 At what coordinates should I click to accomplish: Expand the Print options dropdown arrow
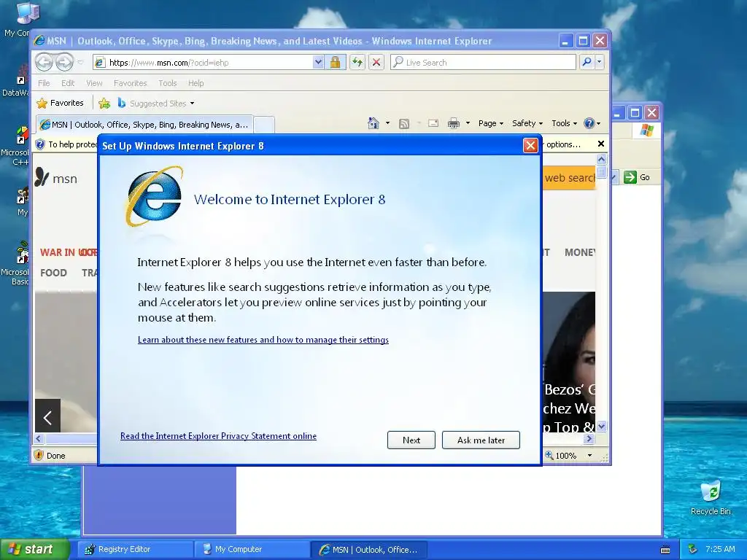[468, 123]
